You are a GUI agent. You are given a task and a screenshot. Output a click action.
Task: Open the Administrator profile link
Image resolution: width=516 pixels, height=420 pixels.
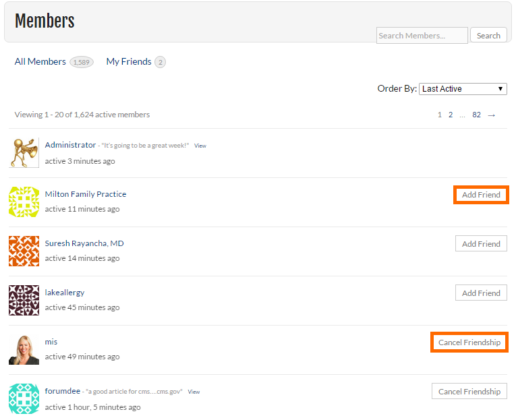70,145
